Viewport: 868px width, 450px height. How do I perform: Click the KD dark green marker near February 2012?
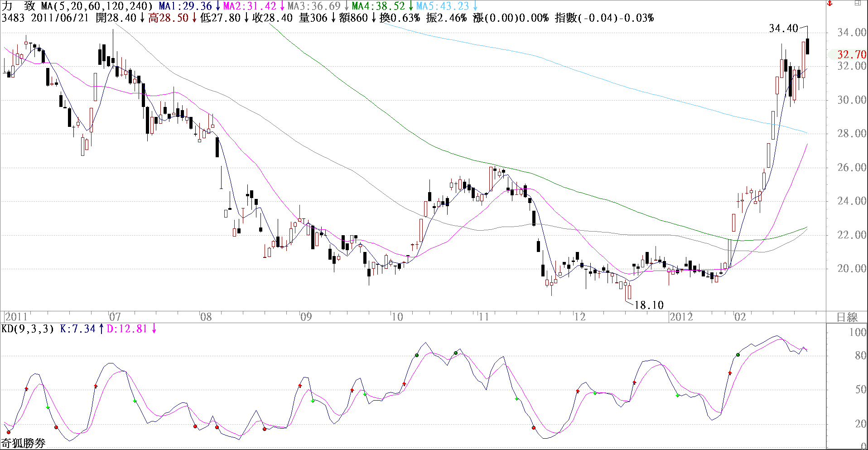pos(738,355)
